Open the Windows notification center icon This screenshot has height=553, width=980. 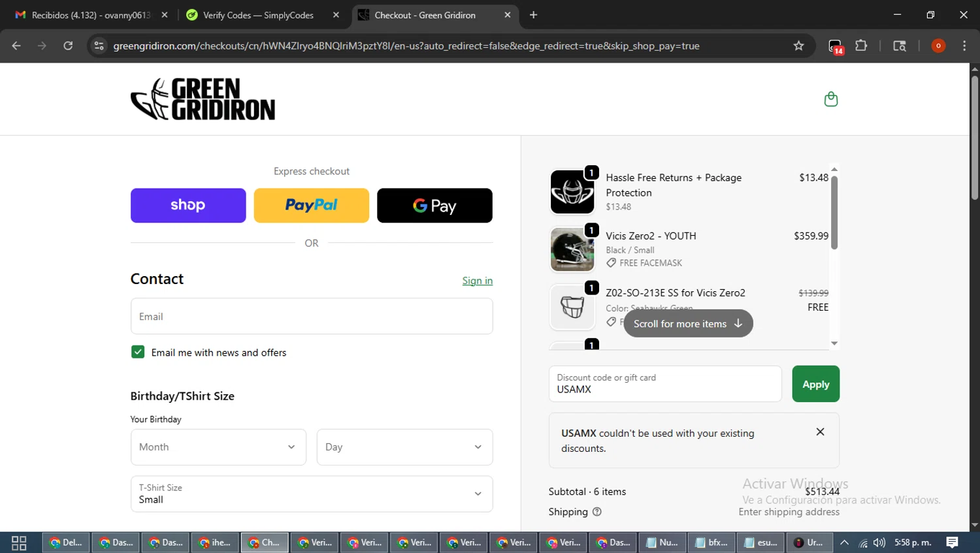952,543
